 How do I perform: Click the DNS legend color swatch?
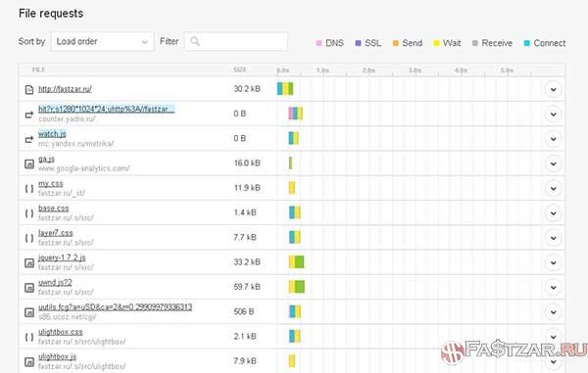[x=318, y=43]
